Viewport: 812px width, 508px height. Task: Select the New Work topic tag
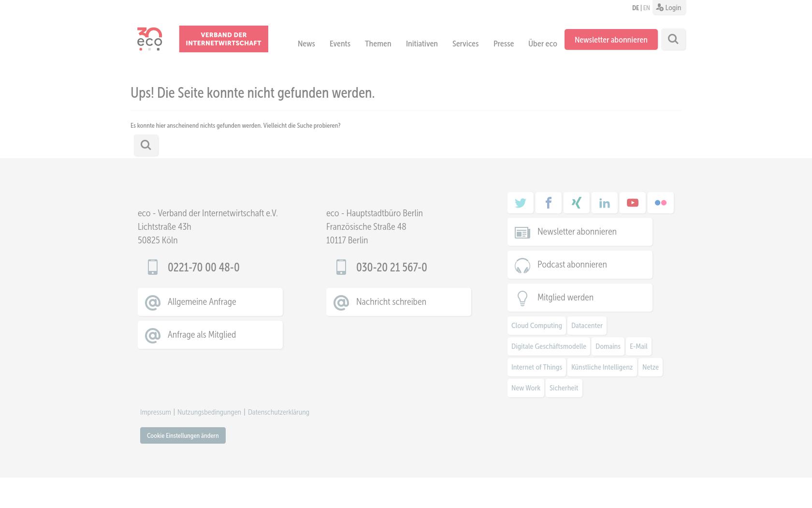(526, 388)
